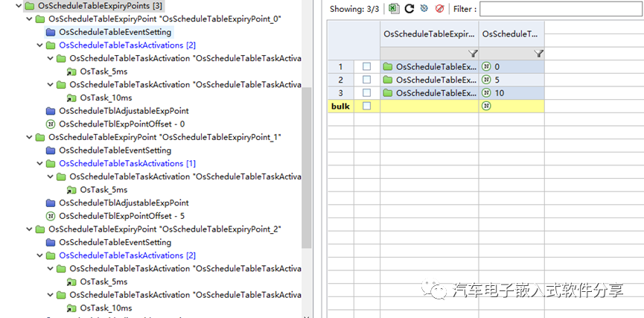Screen dimensions: 644x318
Task: Click the OsTask_10ms icon under ExpiryPoint_0
Action: (71, 98)
